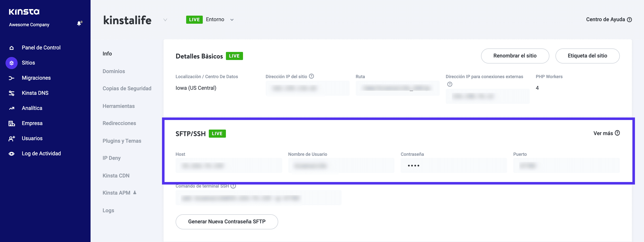Go to the Kinsta CDN section

point(116,176)
